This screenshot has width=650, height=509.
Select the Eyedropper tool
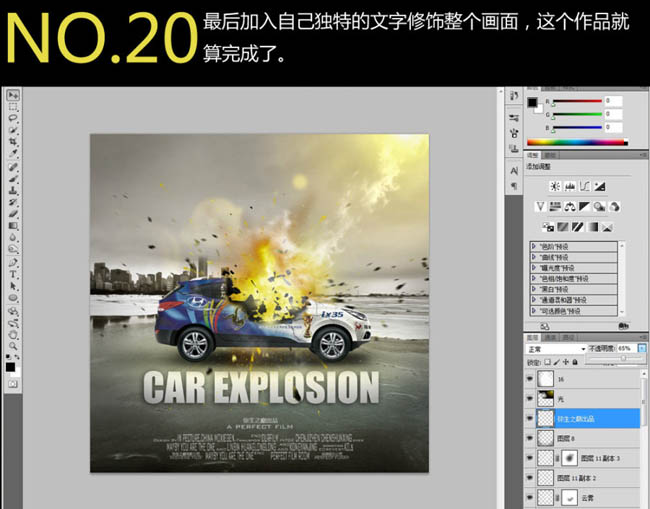(13, 153)
